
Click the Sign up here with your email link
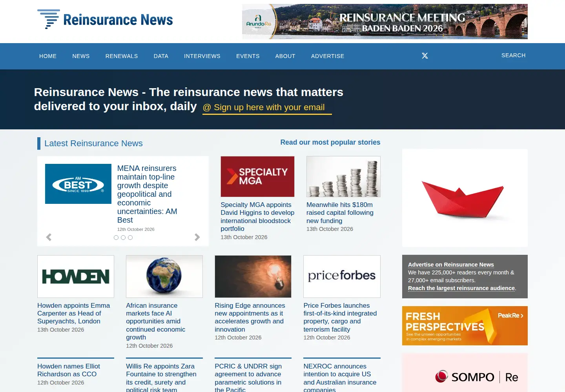point(267,107)
